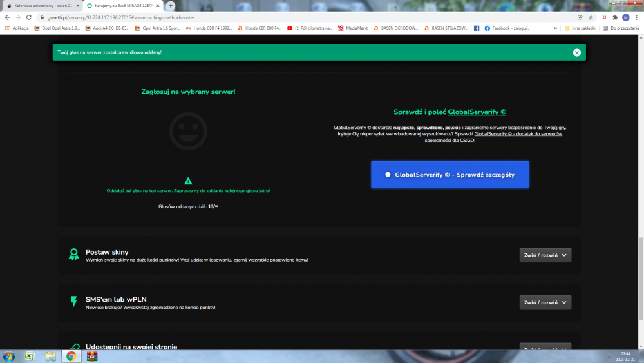Open the BASEN STELAŻOW bookmark
644x363 pixels.
tap(446, 28)
